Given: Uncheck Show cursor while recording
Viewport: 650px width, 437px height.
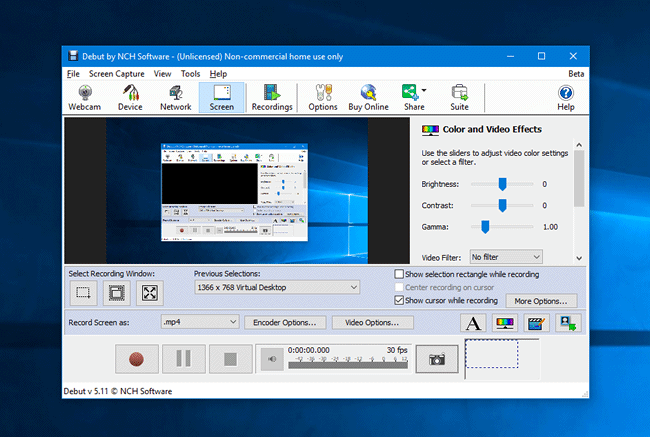Looking at the screenshot, I should [x=399, y=300].
